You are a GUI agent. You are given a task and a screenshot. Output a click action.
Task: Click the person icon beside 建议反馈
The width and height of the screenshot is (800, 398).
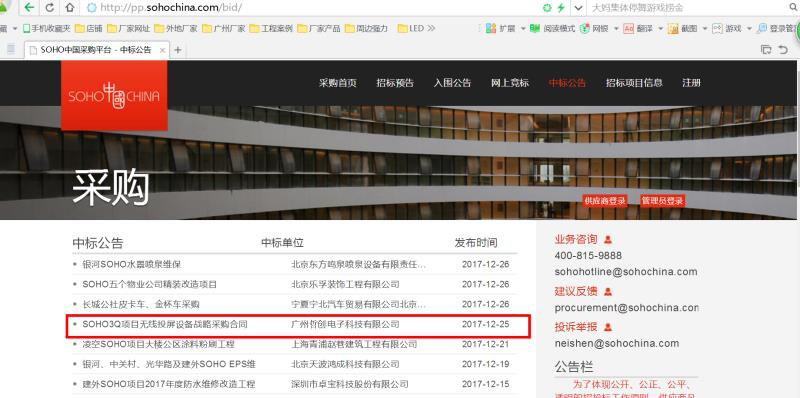click(608, 292)
